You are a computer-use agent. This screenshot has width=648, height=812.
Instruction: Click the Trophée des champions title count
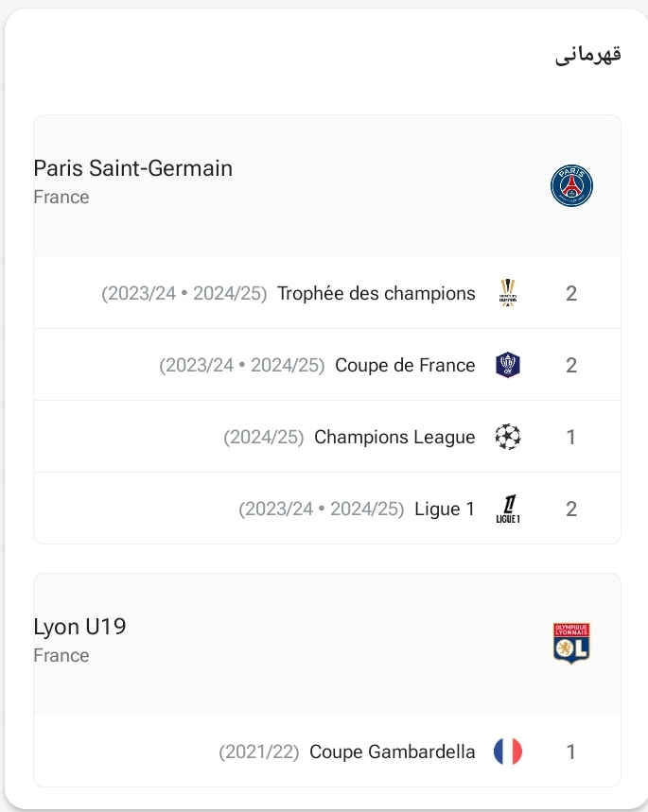pyautogui.click(x=571, y=293)
